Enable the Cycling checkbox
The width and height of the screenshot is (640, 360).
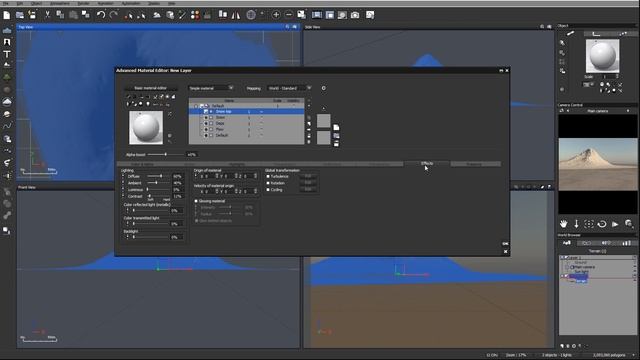tap(268, 190)
